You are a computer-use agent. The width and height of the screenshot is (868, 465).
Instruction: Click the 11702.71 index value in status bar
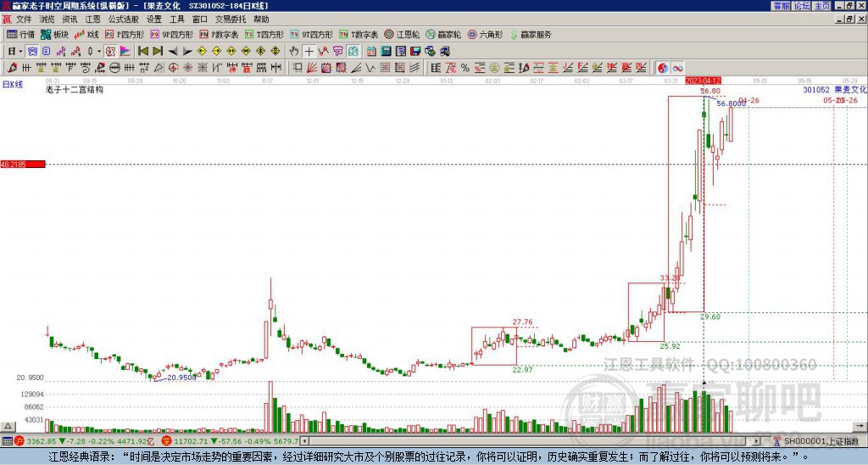tap(189, 441)
